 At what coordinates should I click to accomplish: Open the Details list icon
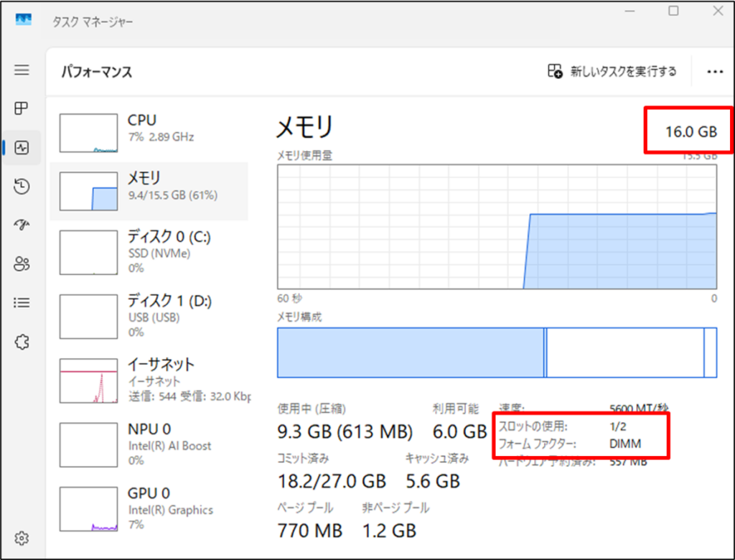(x=22, y=303)
